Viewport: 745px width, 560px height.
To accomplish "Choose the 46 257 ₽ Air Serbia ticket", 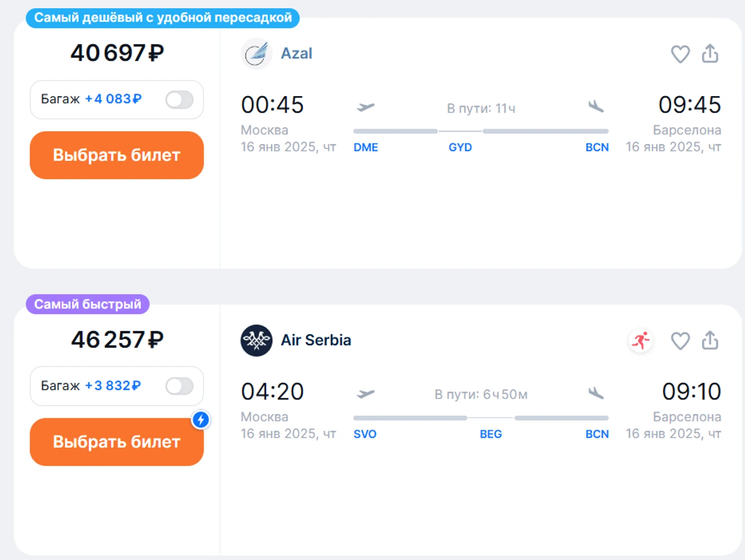I will click(x=117, y=442).
